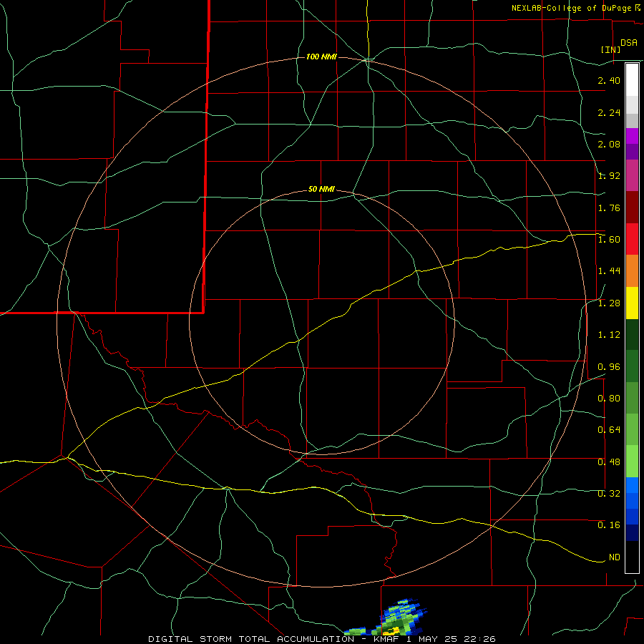Click the 2.08 legend value
644x644 pixels.
pyautogui.click(x=609, y=144)
